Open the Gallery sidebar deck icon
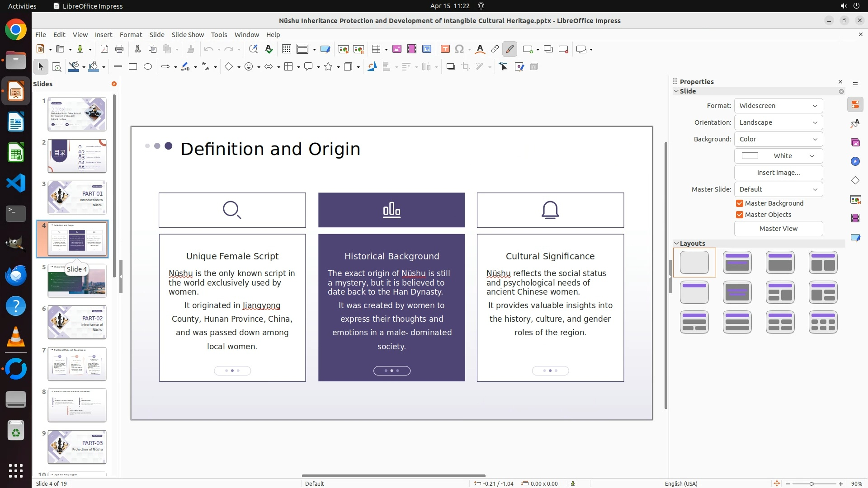This screenshot has height=488, width=868. click(855, 143)
